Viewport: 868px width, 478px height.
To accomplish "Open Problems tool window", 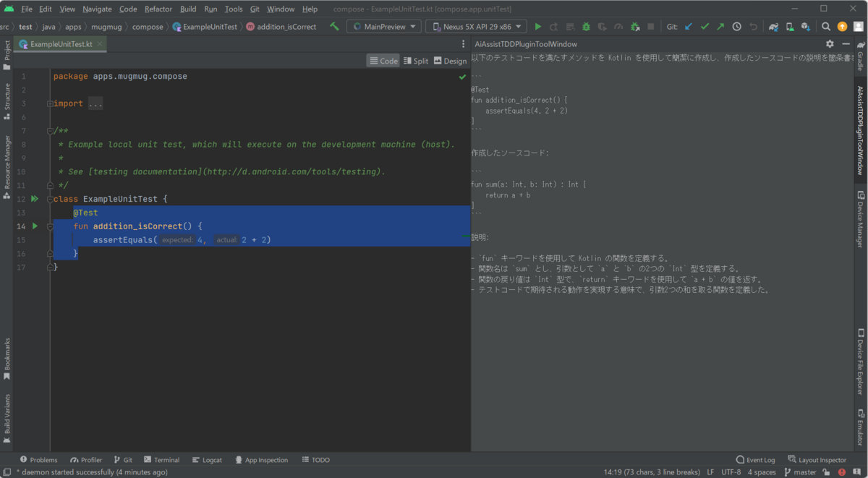I will point(38,460).
